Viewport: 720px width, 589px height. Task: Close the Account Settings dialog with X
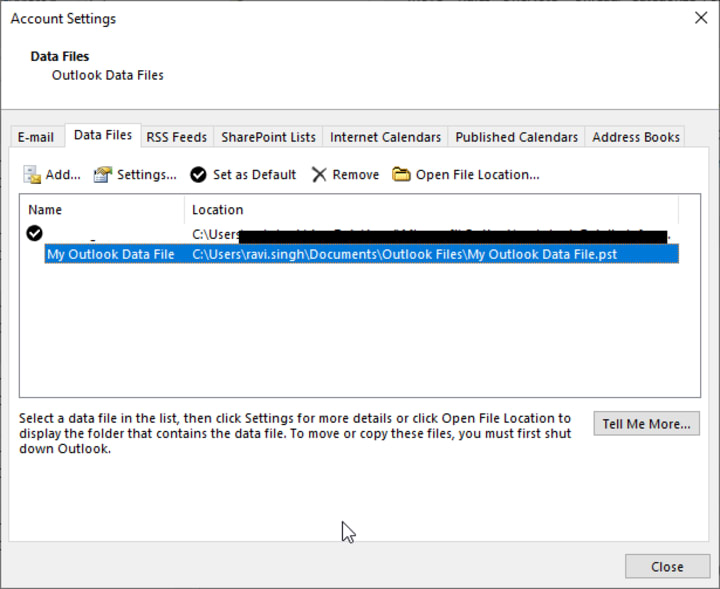[701, 18]
